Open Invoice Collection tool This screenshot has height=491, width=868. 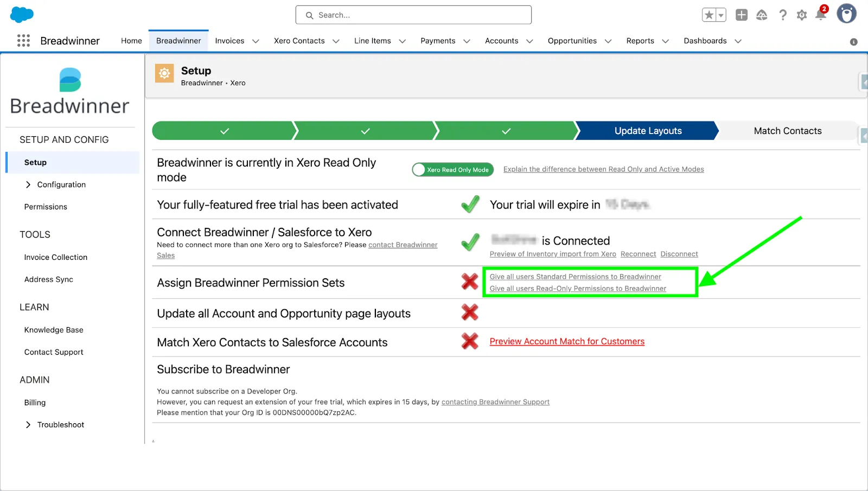click(x=56, y=257)
